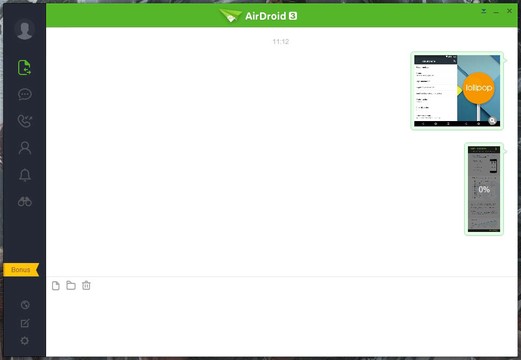Open the user profile avatar
521x360 pixels.
25,29
